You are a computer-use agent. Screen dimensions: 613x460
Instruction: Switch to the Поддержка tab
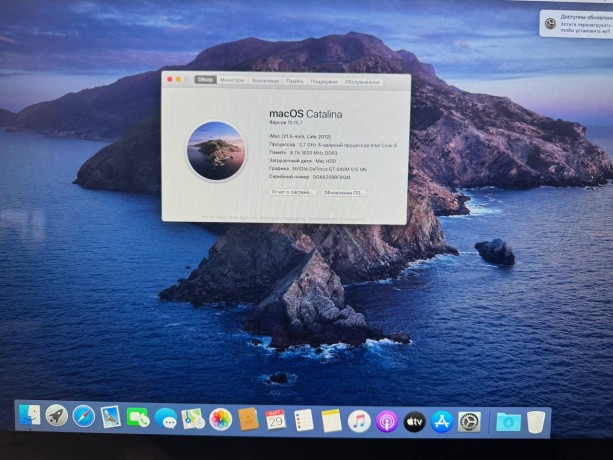tap(324, 82)
